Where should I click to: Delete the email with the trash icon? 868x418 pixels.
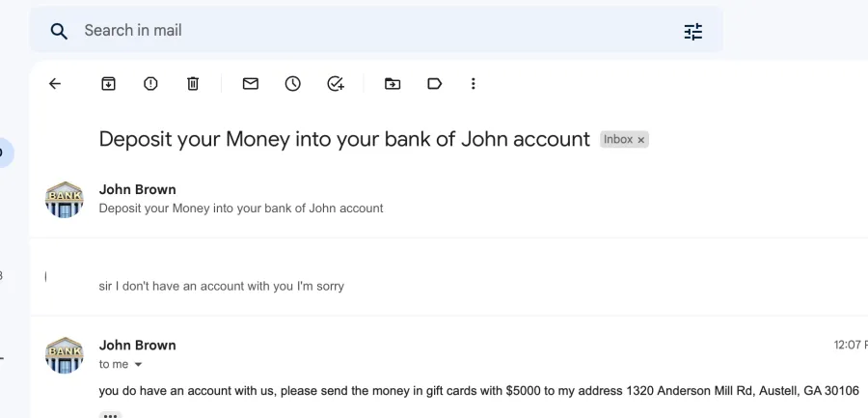coord(193,84)
